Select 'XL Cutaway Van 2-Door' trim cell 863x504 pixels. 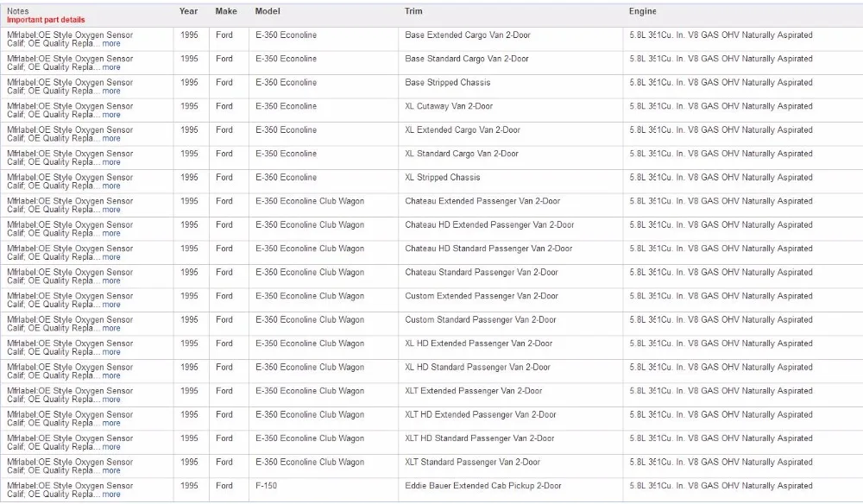click(x=449, y=106)
